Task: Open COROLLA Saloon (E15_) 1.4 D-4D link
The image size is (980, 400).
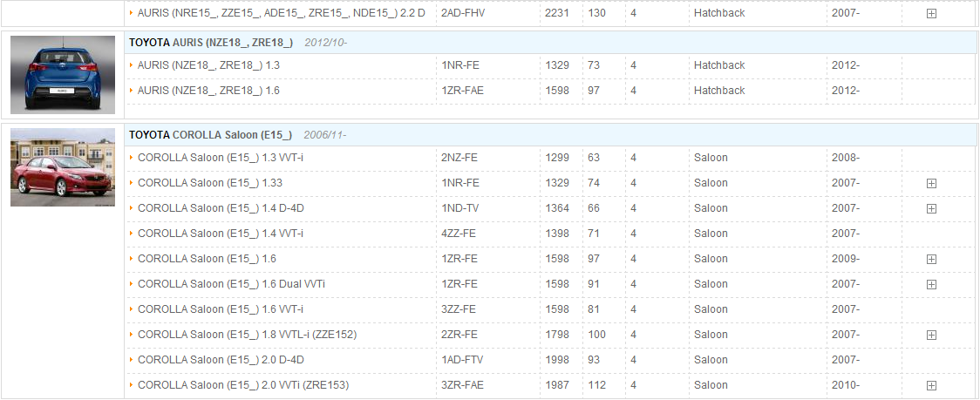Action: 221,208
